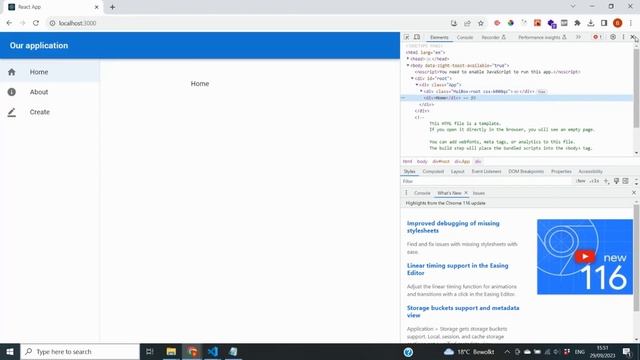Screen dimensions: 640x360
Task: Collapse the body element in the DOM tree
Action: click(x=408, y=65)
